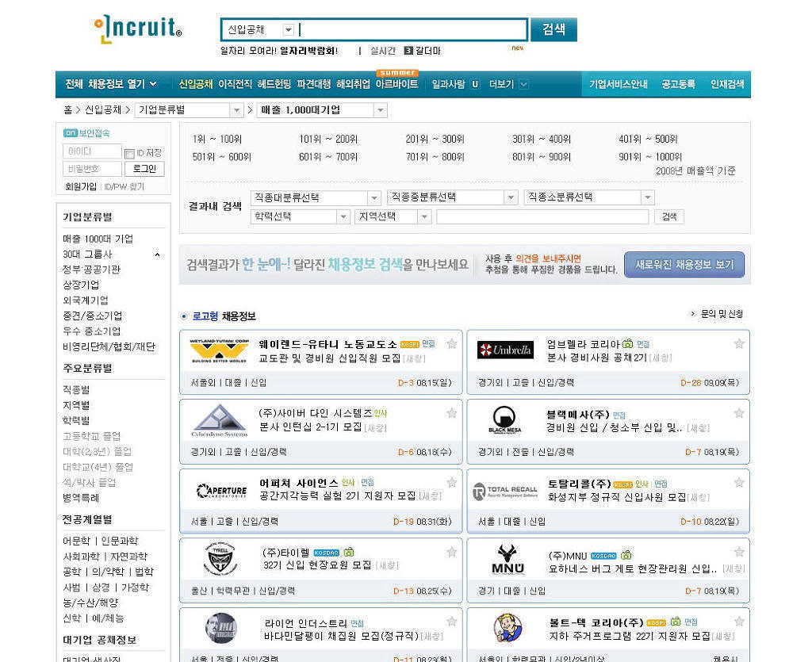Open 기업서비스안내 in the navigation bar
812x662 pixels.
pyautogui.click(x=619, y=84)
